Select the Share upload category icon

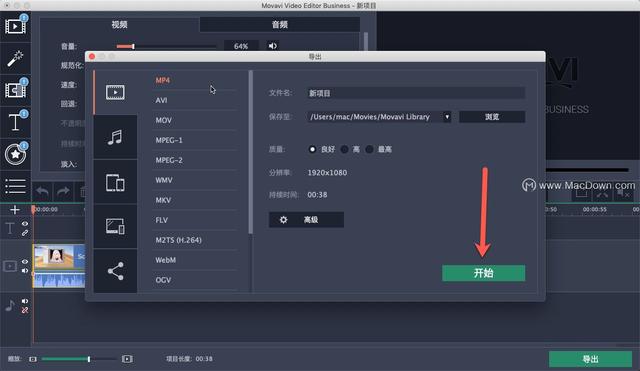pos(116,271)
